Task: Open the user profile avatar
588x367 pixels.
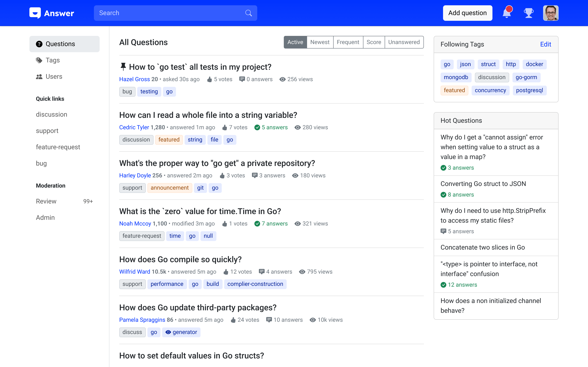Action: [551, 13]
